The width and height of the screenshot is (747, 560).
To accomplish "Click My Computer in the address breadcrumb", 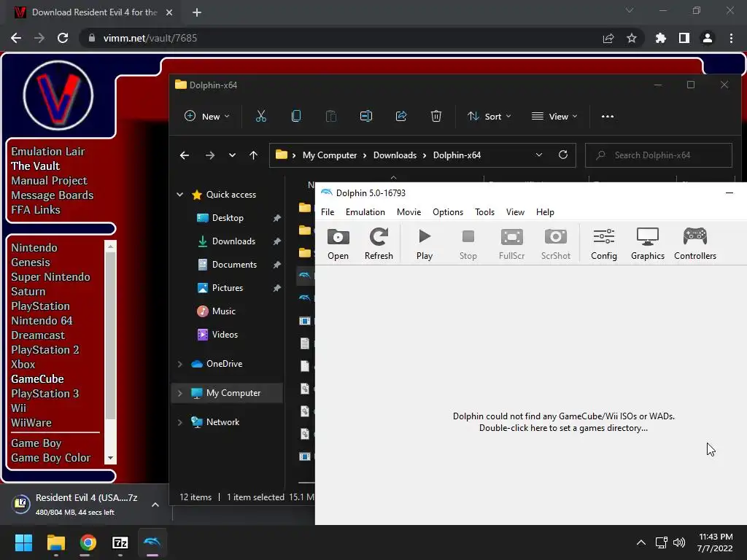I will coord(330,155).
